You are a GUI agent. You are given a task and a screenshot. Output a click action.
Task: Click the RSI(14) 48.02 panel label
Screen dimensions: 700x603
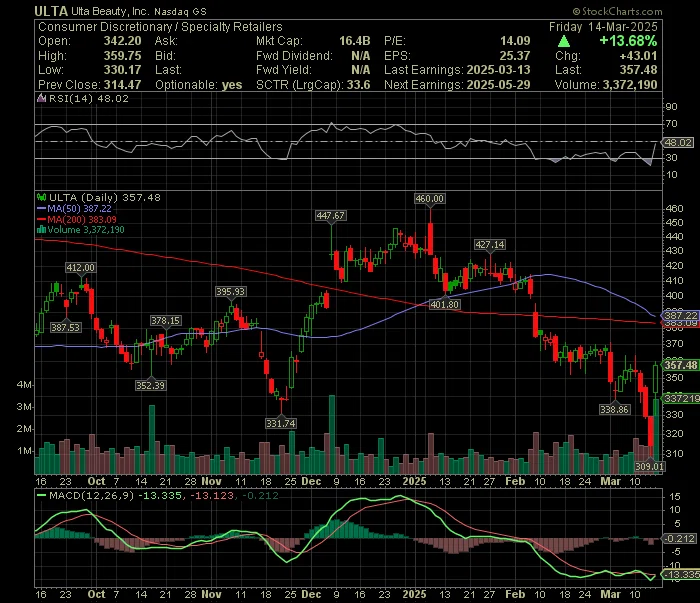(88, 99)
